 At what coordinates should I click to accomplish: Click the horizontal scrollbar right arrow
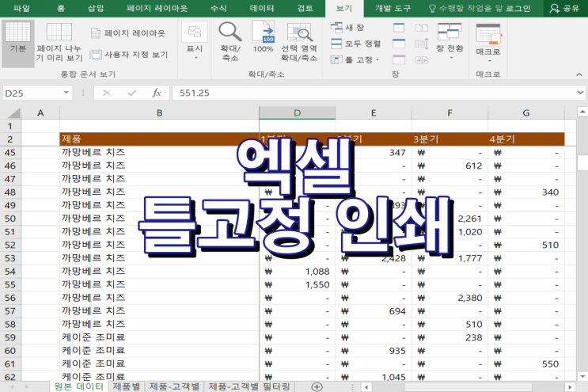pos(570,386)
